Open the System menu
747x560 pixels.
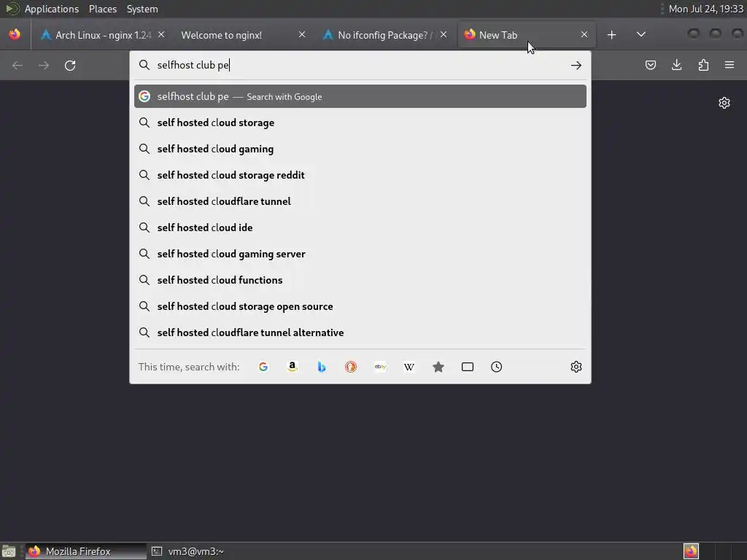pos(142,9)
